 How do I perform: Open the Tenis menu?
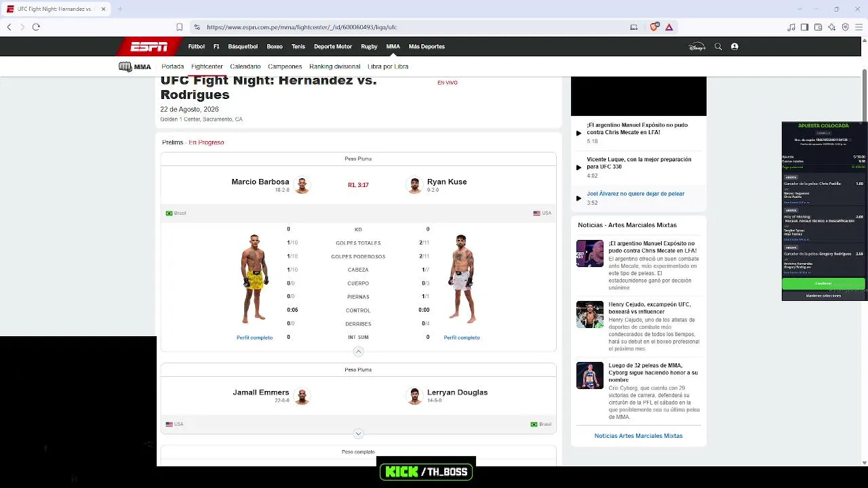[298, 47]
